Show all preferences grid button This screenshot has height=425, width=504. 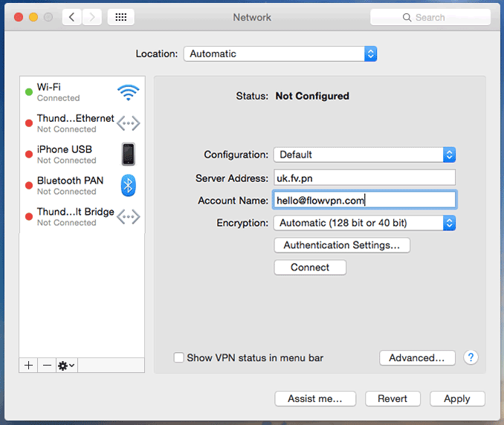point(121,17)
